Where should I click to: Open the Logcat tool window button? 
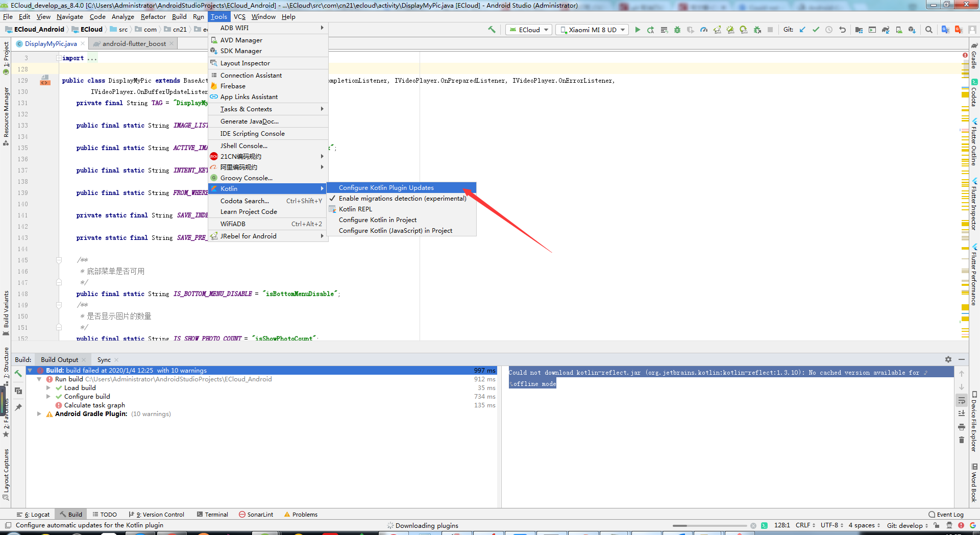pyautogui.click(x=33, y=515)
